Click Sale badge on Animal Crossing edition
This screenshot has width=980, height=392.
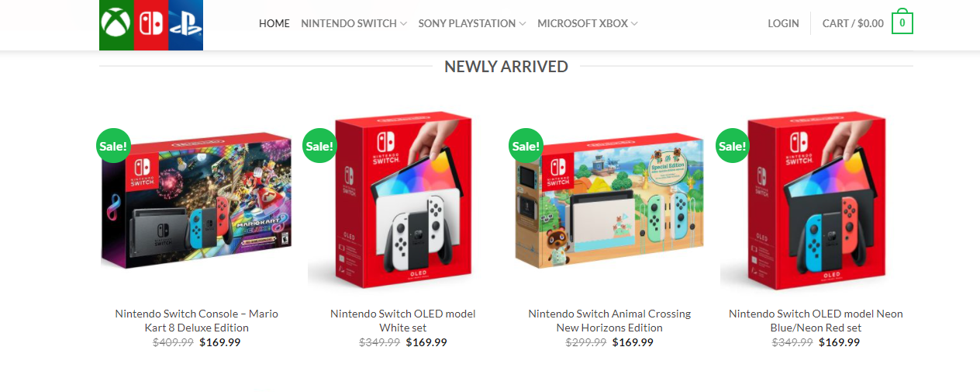coord(525,145)
